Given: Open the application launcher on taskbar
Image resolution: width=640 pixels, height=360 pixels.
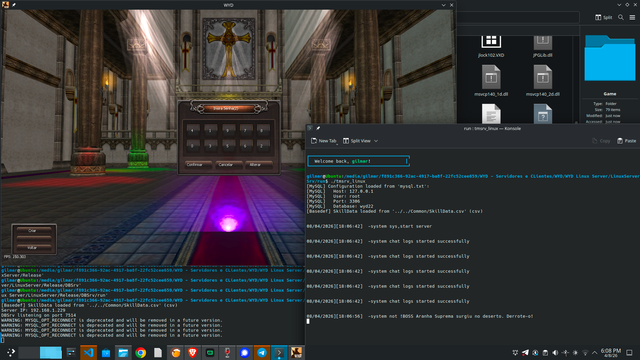Looking at the screenshot, I should 11,353.
